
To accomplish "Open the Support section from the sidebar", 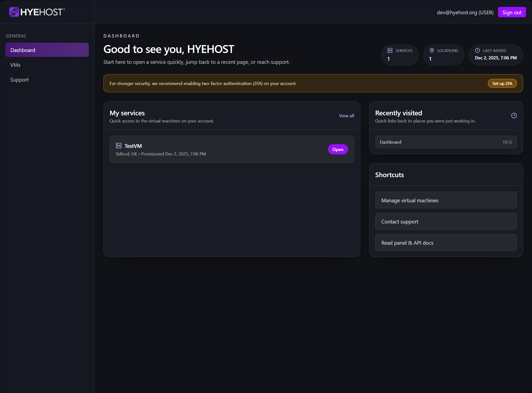I will (19, 80).
